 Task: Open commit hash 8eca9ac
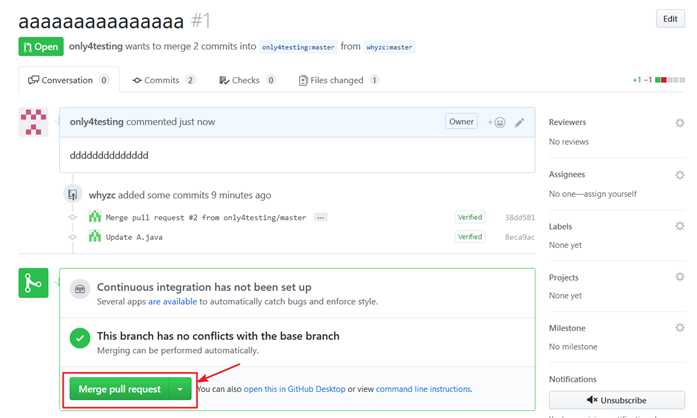click(x=520, y=237)
